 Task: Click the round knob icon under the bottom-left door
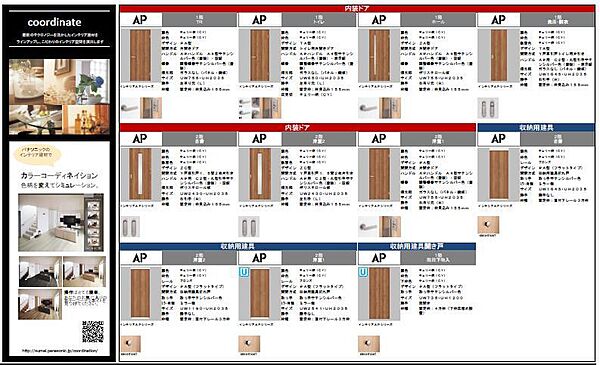point(130,344)
